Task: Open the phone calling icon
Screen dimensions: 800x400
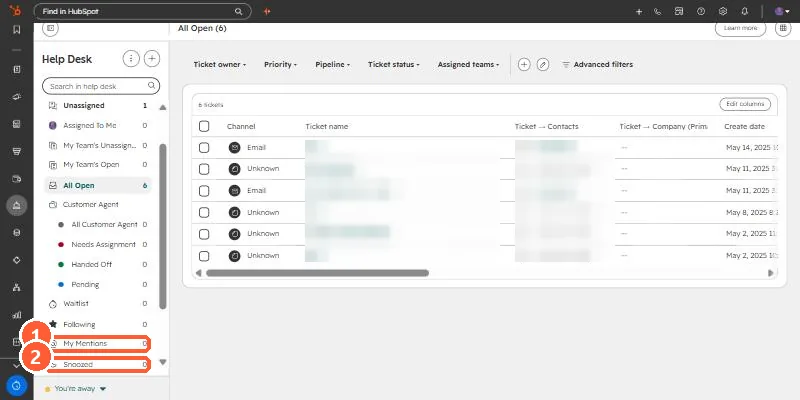Action: (x=657, y=12)
